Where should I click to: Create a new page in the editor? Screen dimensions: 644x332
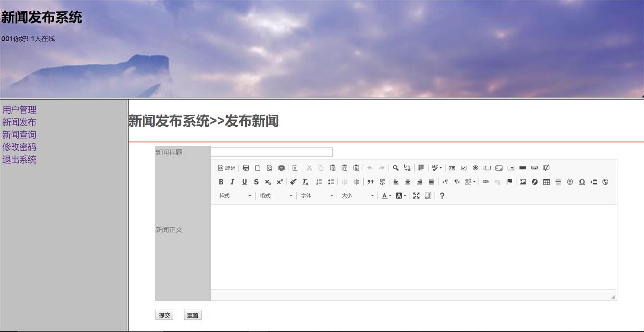(x=258, y=168)
